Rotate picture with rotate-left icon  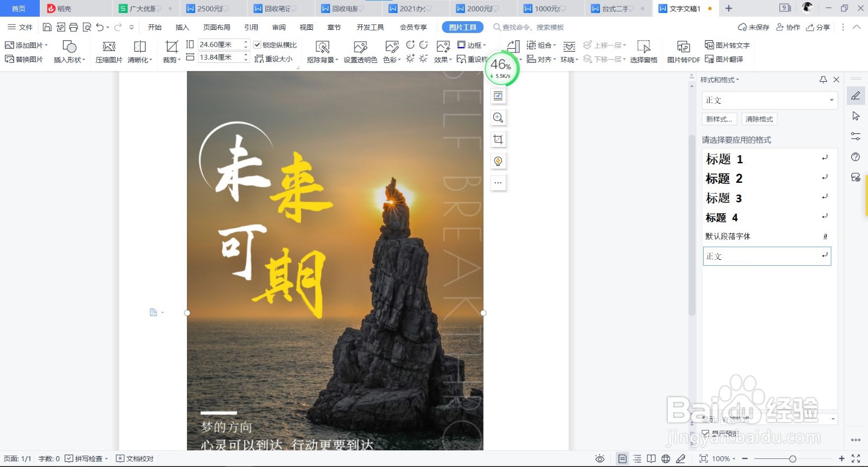pos(411,45)
